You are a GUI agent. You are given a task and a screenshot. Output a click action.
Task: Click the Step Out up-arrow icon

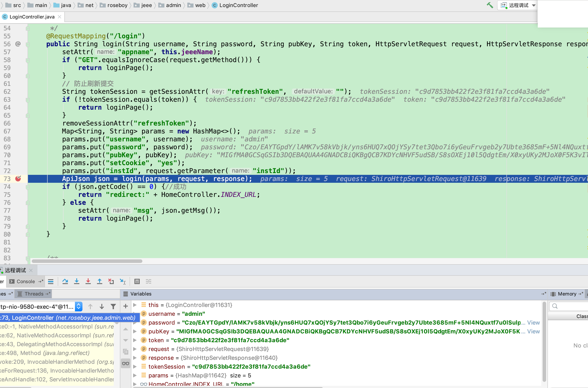[100, 282]
